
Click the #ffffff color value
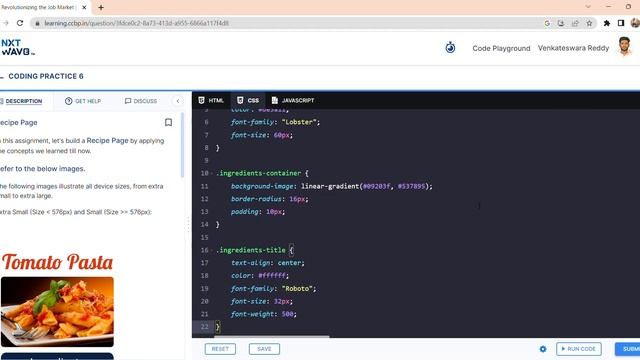click(x=272, y=276)
